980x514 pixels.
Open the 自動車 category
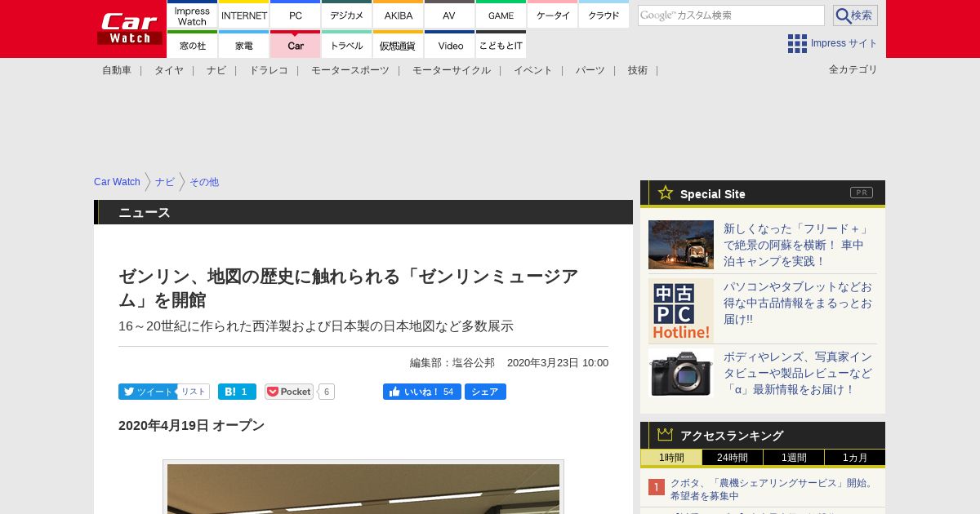click(117, 70)
